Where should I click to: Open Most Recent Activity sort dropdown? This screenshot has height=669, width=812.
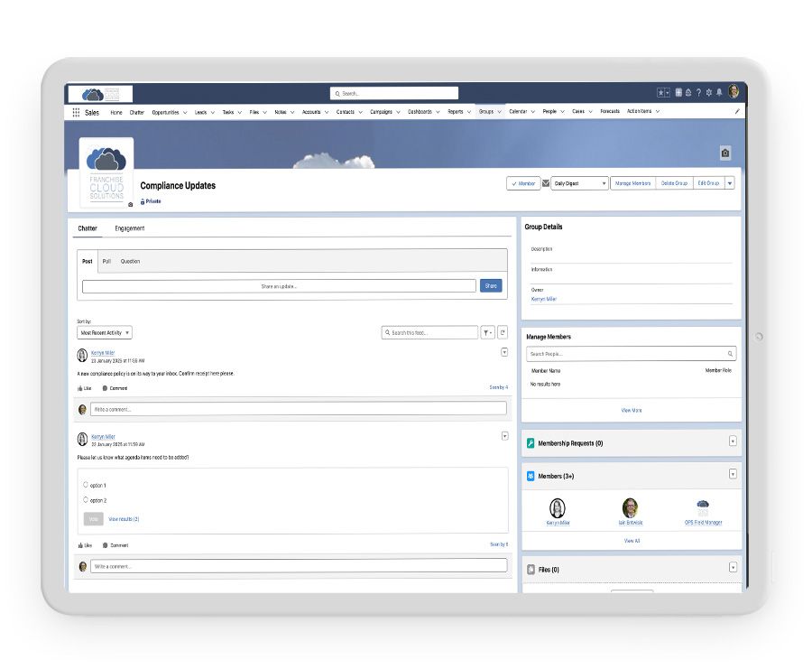[105, 333]
